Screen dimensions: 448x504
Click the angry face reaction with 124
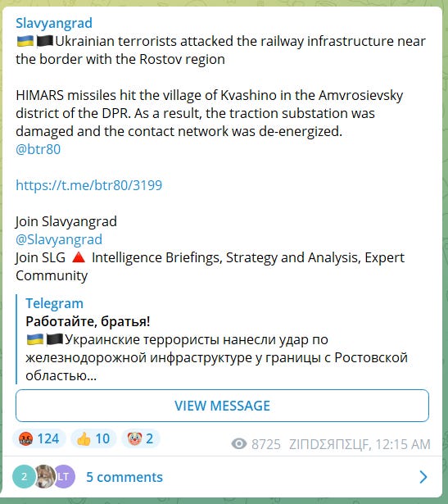pyautogui.click(x=39, y=438)
